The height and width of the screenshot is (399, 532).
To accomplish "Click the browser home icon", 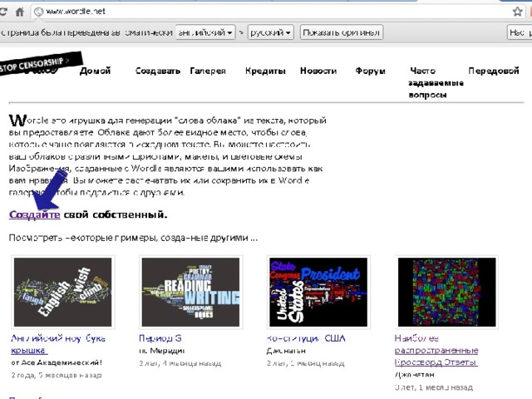I will pyautogui.click(x=20, y=12).
